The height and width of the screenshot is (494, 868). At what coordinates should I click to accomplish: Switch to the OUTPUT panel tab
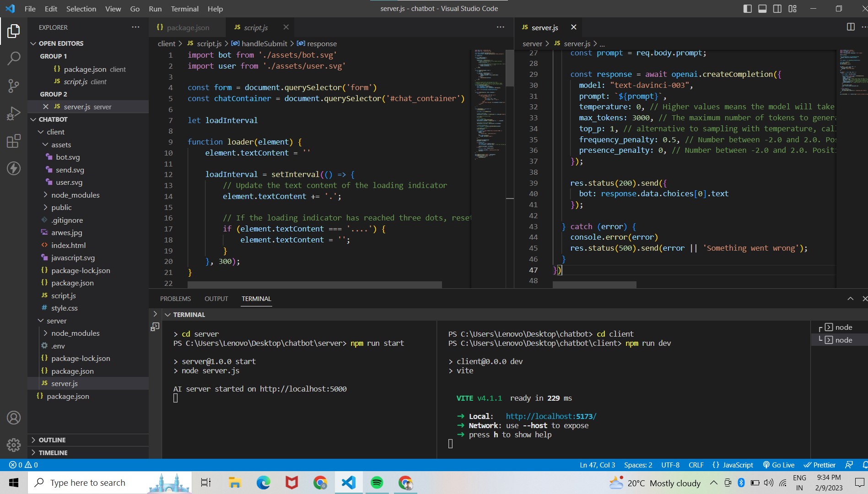(216, 299)
